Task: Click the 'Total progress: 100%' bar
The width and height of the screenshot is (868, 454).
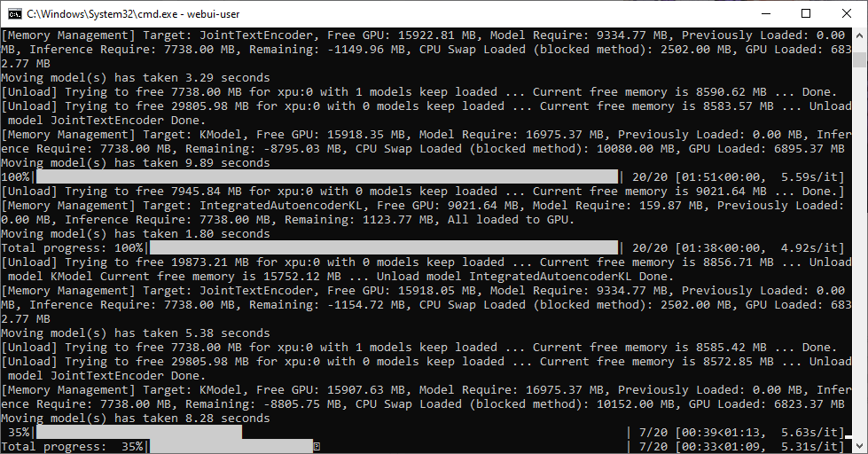Action: click(x=384, y=248)
